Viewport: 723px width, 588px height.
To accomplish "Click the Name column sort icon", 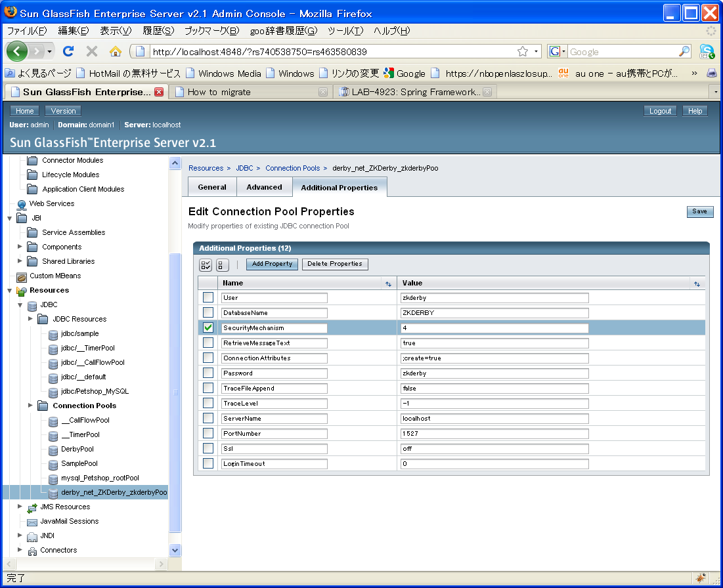I will pyautogui.click(x=388, y=284).
